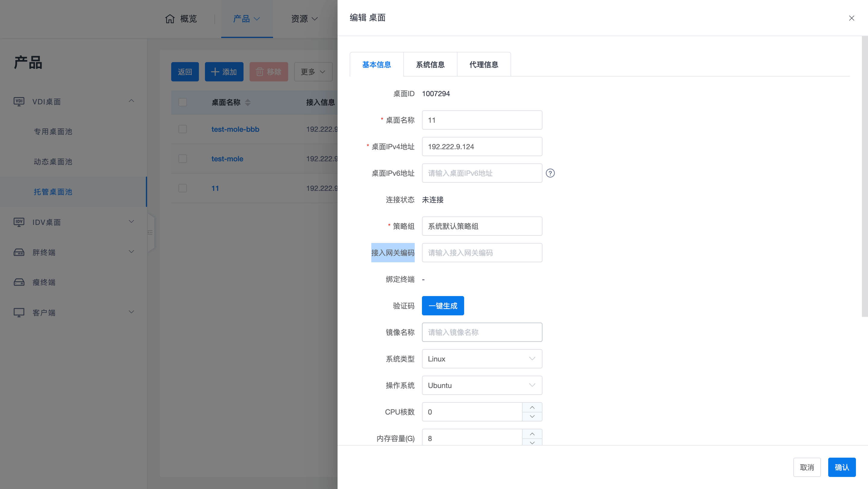Click the sidebar collapse handle icon
868x489 pixels.
[x=150, y=232]
